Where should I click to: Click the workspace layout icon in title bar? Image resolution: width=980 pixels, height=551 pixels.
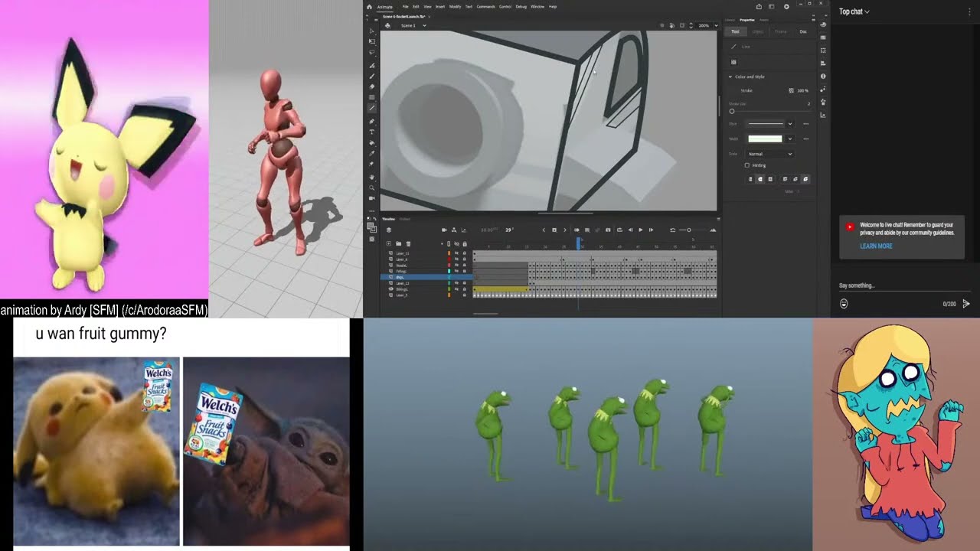(x=771, y=7)
